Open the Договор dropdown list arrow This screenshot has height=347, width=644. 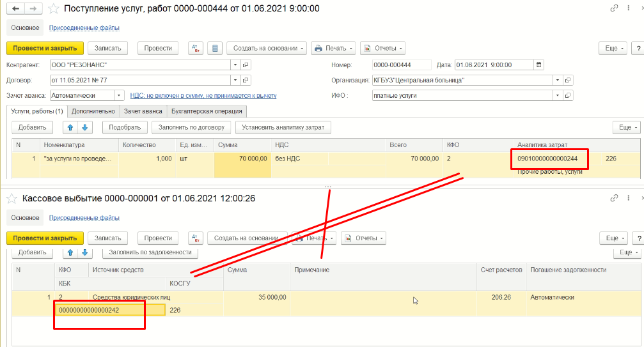coord(235,80)
